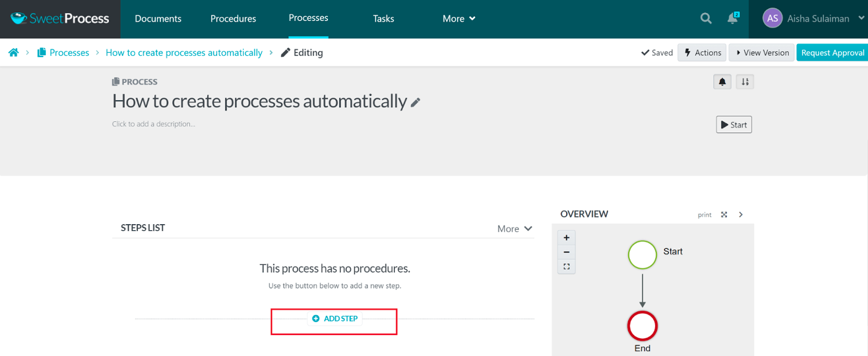Click to add a description field
Viewport: 868px width, 356px height.
(x=153, y=124)
